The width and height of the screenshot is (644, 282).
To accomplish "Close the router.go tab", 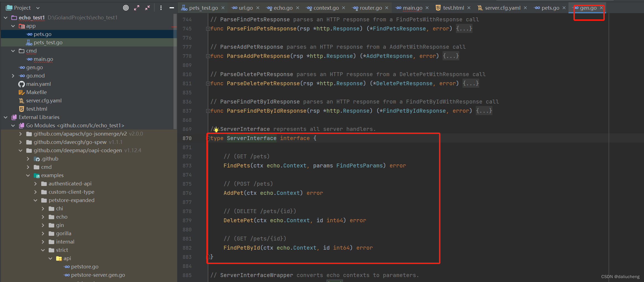I will 387,8.
